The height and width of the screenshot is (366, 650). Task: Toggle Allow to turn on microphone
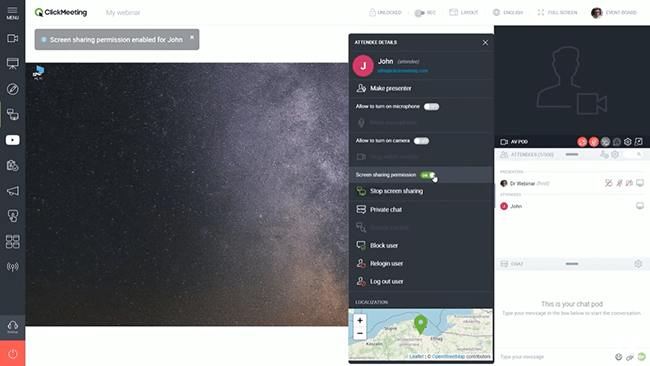click(x=432, y=107)
